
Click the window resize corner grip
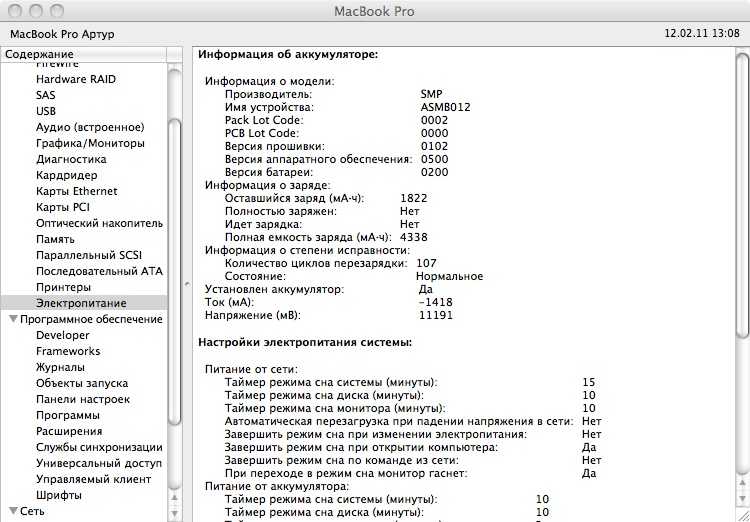(x=743, y=515)
